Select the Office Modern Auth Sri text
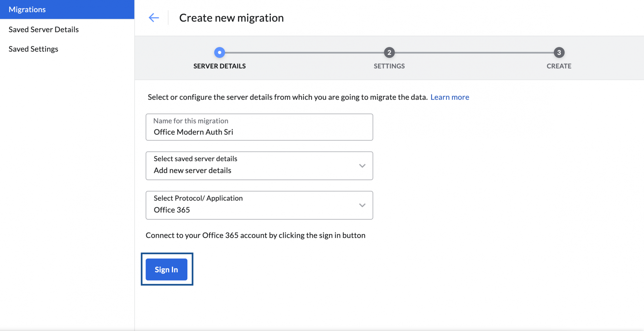This screenshot has height=331, width=644. [194, 132]
